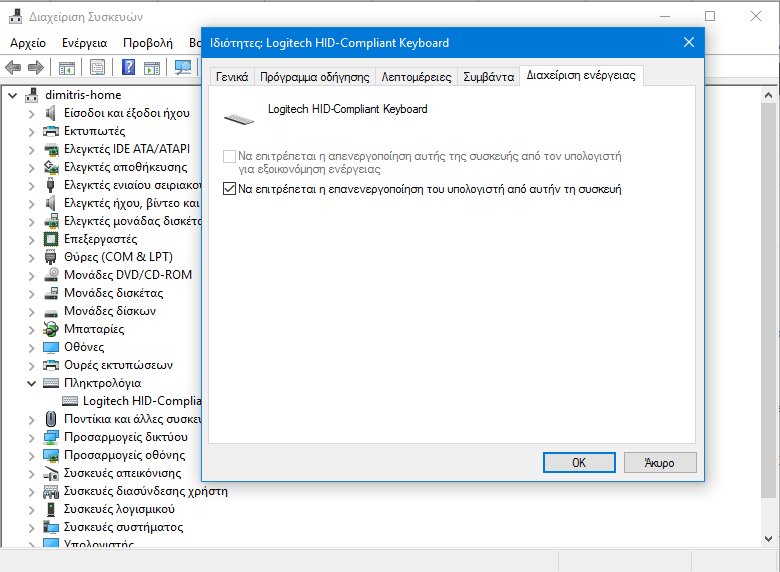Click the Properties toolbar icon
The image size is (780, 572).
coord(97,67)
